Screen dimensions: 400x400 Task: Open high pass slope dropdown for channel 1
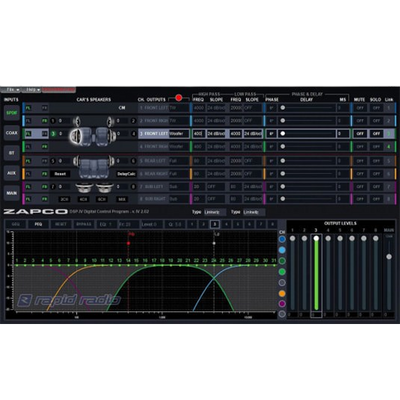coord(216,108)
